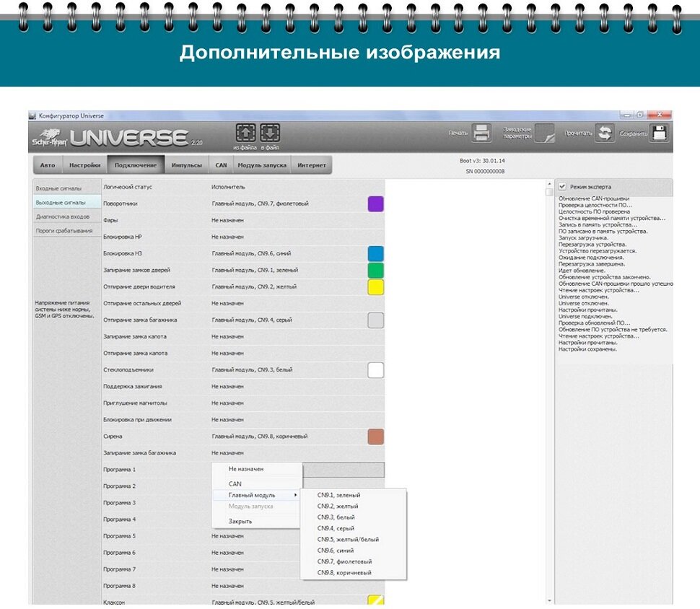Open the Фары assignment dropdown
700x609 pixels.
tap(297, 221)
